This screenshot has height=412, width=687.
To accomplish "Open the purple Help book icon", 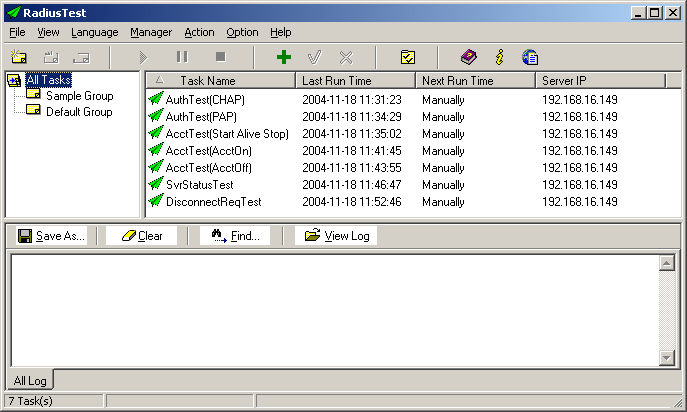I will click(469, 57).
